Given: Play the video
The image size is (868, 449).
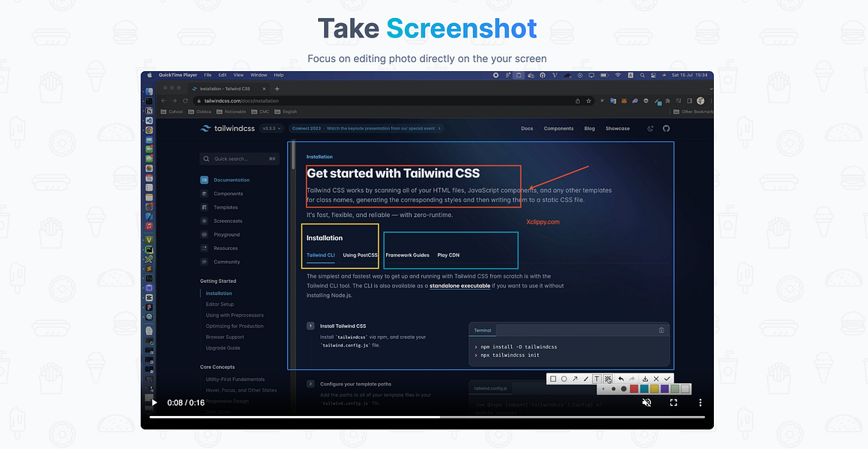Looking at the screenshot, I should coord(154,403).
